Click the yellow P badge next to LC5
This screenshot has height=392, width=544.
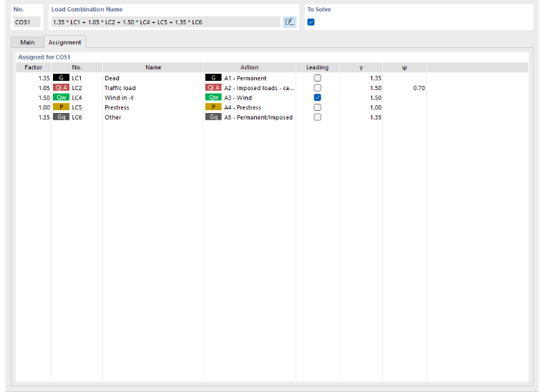(x=61, y=107)
